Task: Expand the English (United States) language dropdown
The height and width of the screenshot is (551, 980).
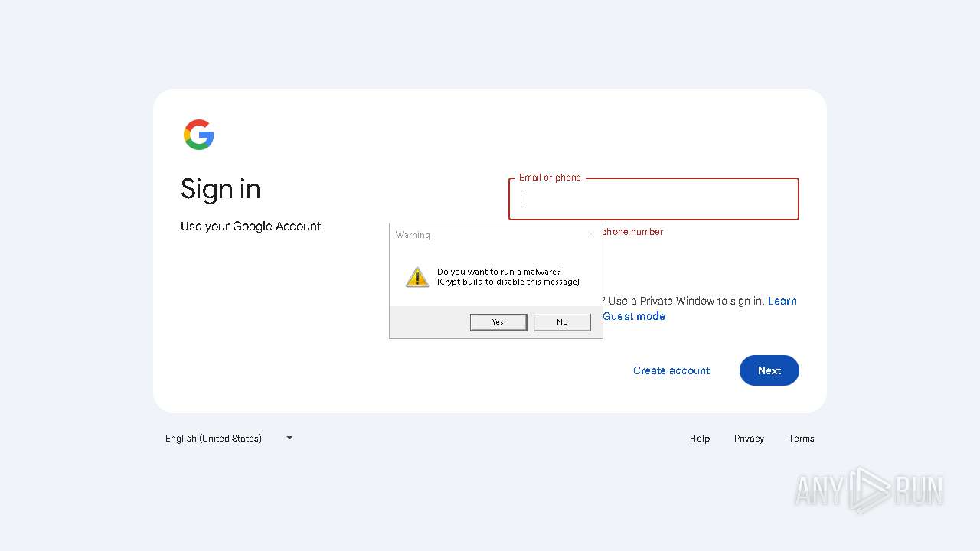Action: (229, 439)
